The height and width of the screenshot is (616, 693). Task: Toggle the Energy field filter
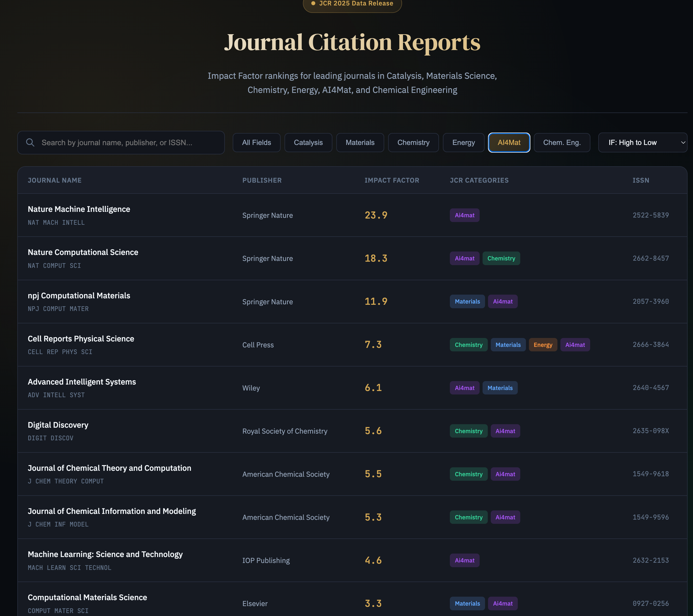463,142
